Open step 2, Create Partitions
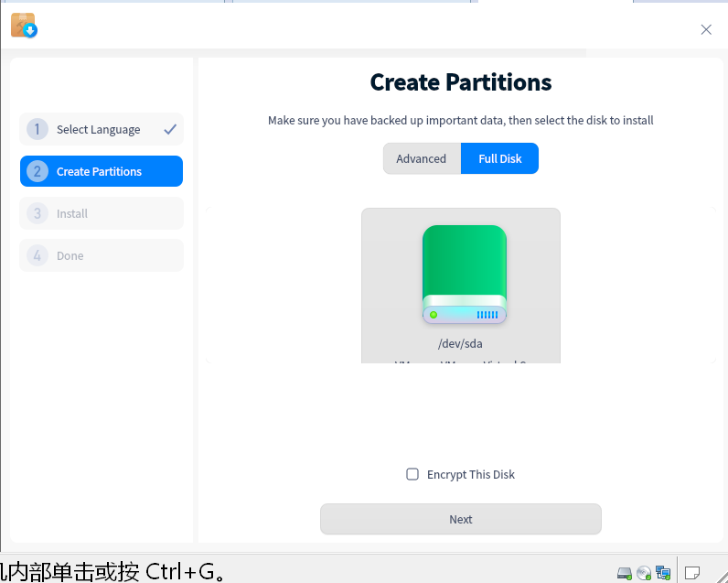 click(x=102, y=171)
